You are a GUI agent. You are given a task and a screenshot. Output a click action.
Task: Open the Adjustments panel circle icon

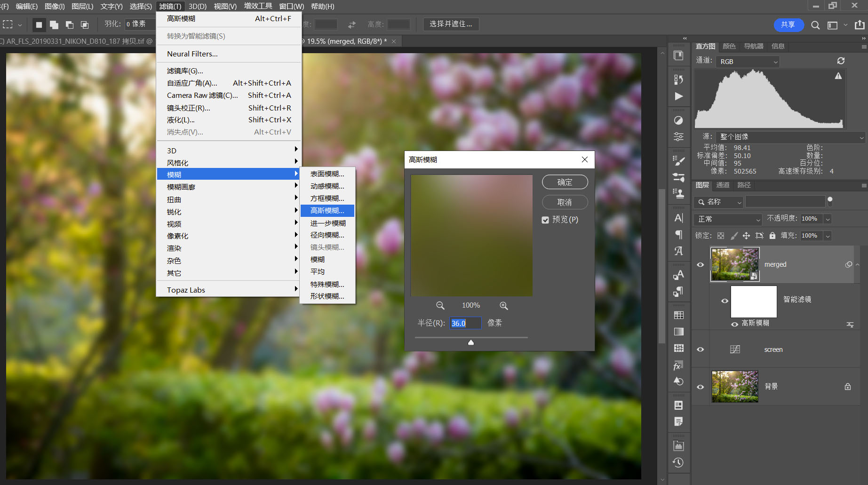678,120
